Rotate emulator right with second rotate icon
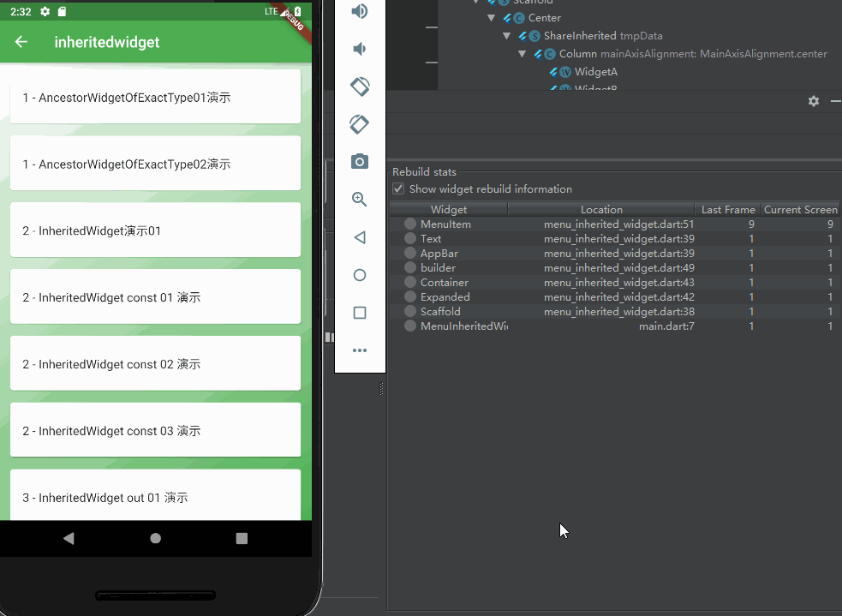 click(x=359, y=124)
